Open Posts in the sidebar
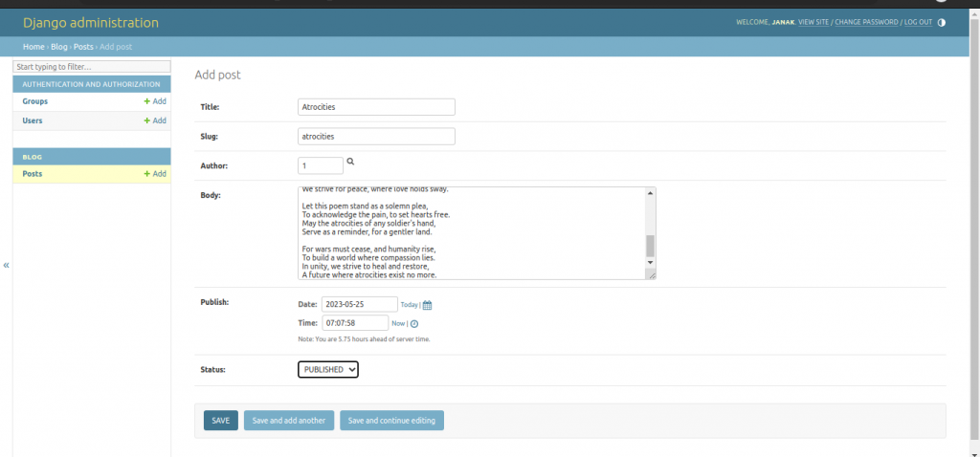980x457 pixels. pos(33,174)
